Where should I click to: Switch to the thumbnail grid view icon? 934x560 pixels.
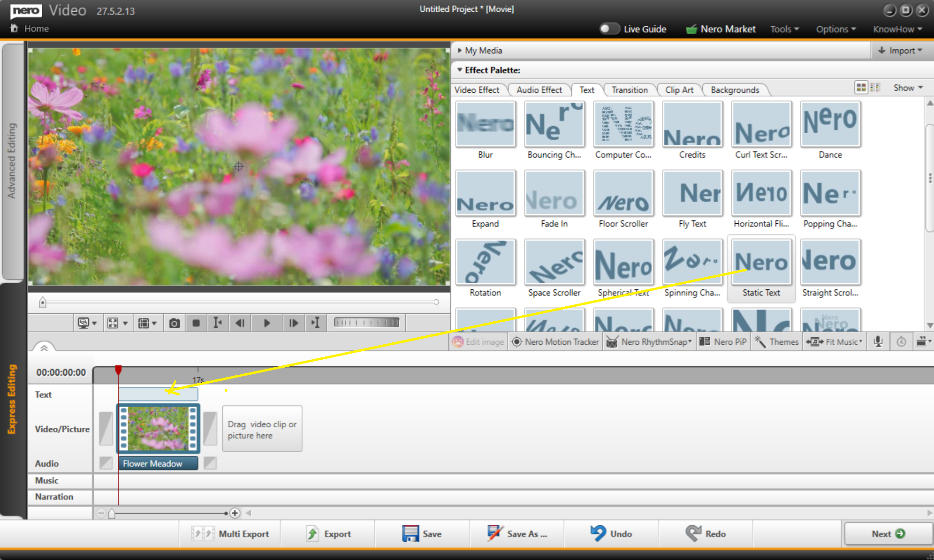(861, 88)
